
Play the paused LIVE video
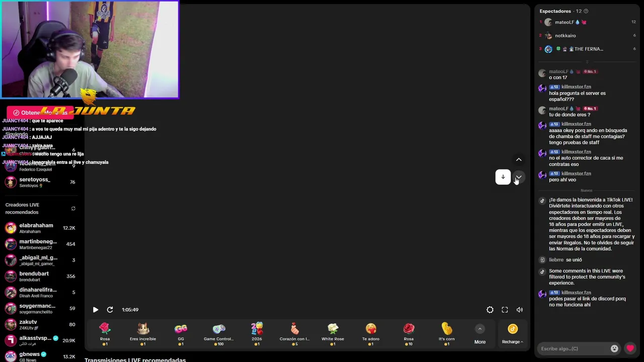tap(95, 310)
